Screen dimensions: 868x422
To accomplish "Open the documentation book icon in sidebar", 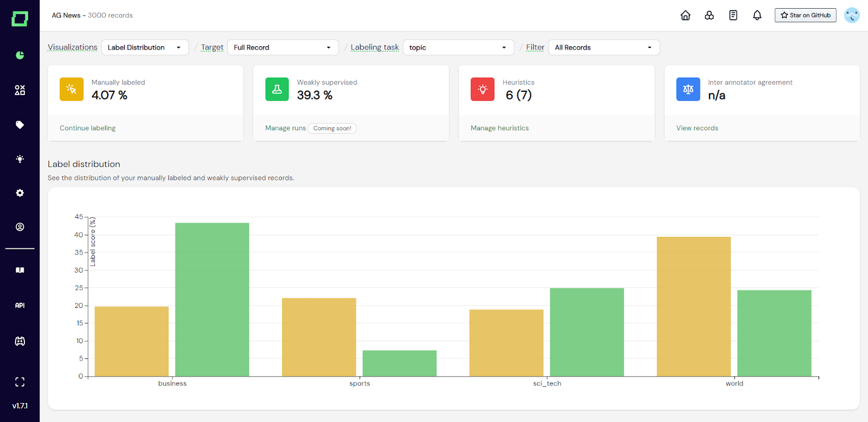I will 20,270.
